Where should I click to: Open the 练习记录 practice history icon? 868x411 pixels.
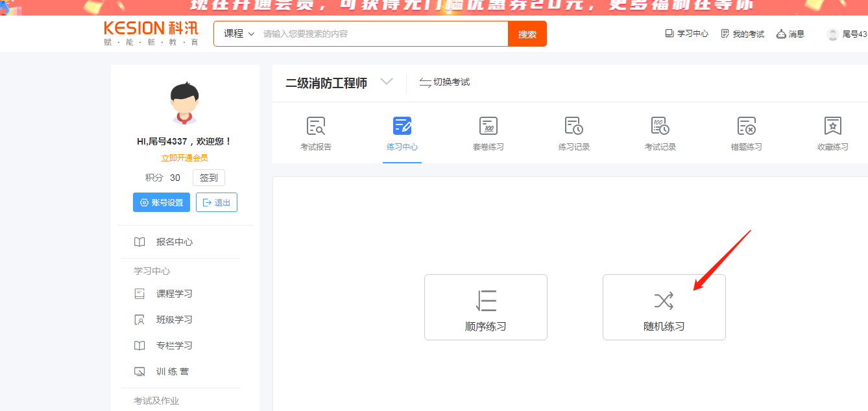tap(573, 126)
